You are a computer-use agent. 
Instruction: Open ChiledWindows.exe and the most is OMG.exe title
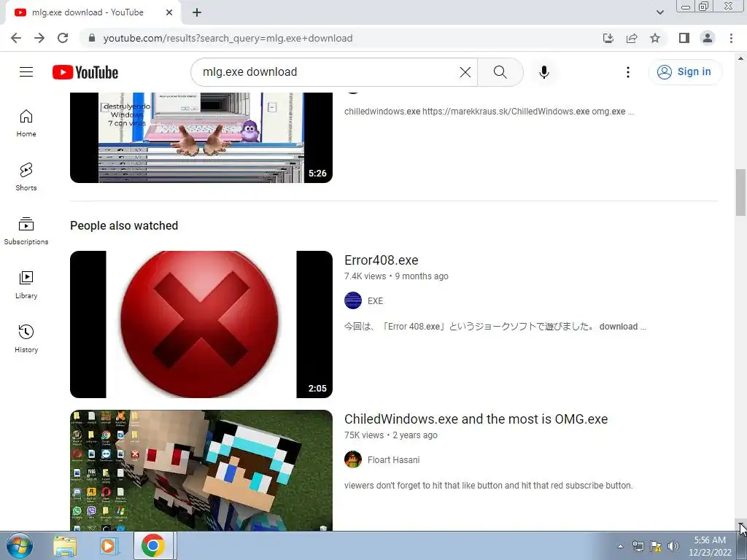pyautogui.click(x=476, y=419)
